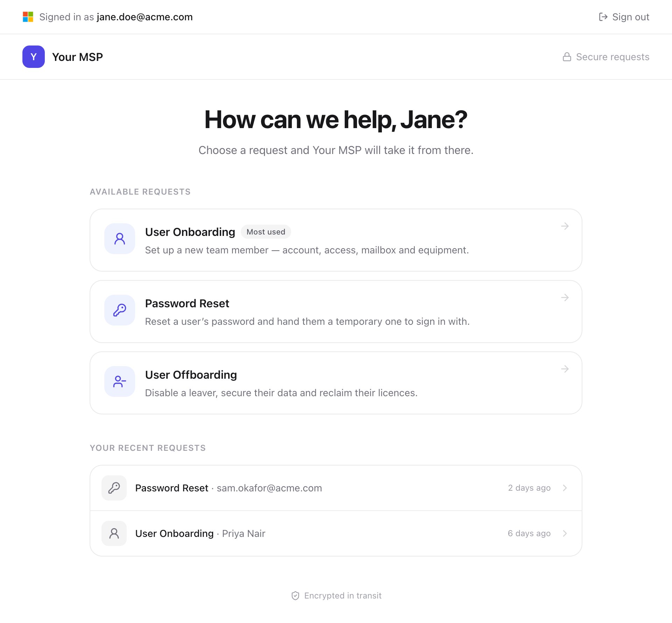The width and height of the screenshot is (672, 623).
Task: Click the YOUR RECENT REQUESTS heading
Action: (x=148, y=448)
